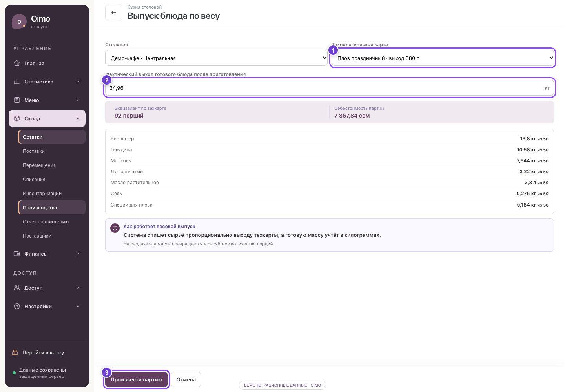Click the 92 порций equivalent value
This screenshot has width=565, height=392.
(129, 116)
